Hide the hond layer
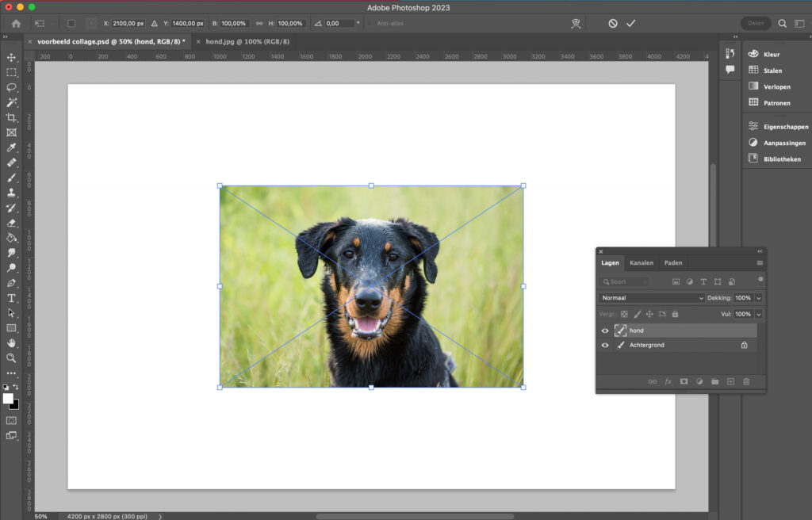 (x=606, y=331)
